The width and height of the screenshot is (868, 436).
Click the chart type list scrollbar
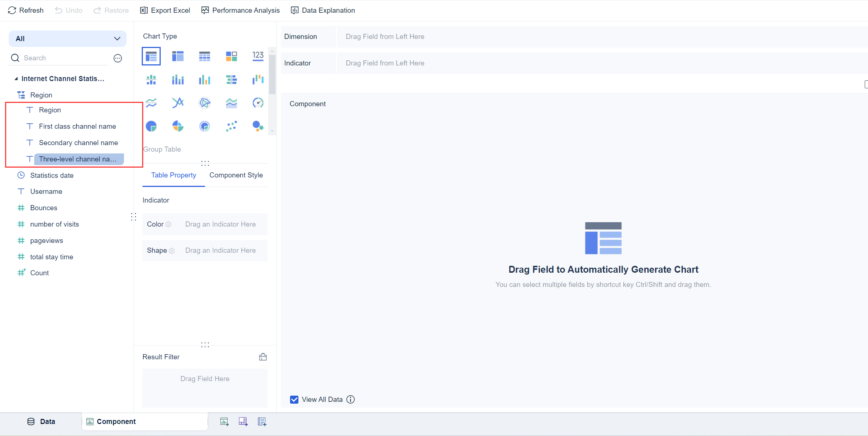[x=272, y=75]
